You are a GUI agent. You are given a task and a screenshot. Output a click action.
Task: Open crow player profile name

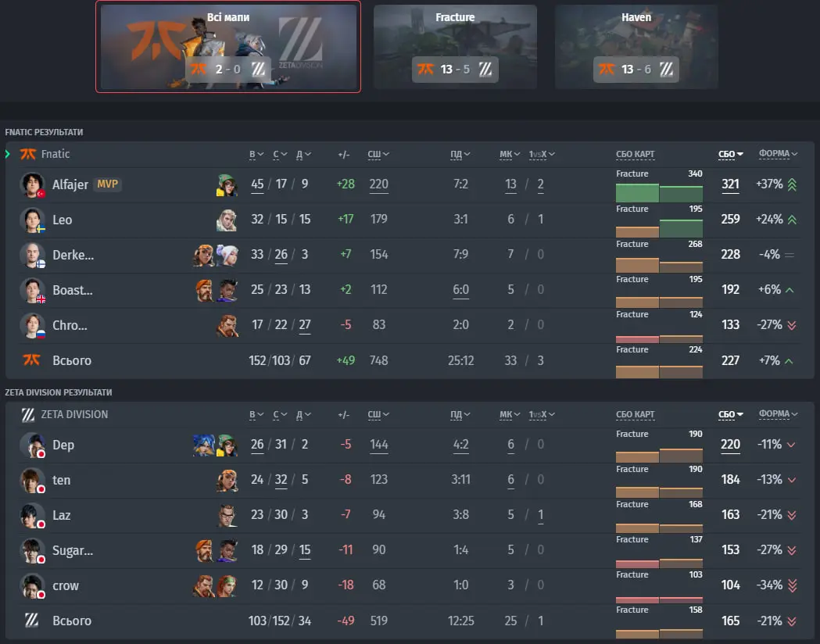pos(66,585)
